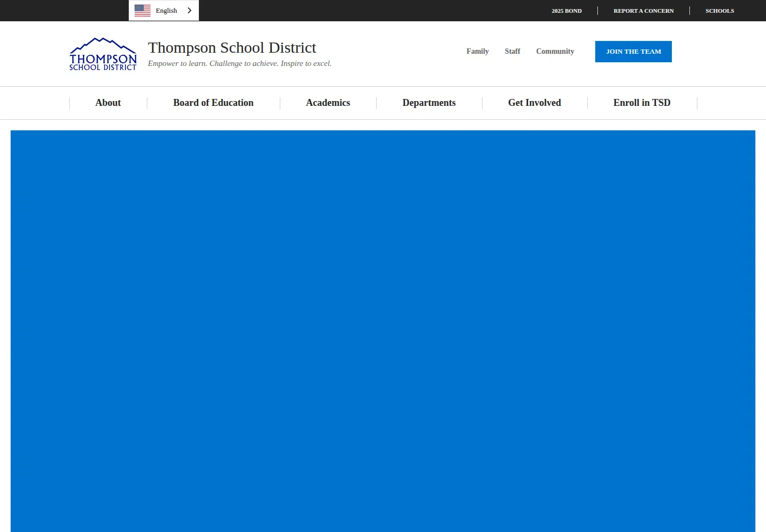766x532 pixels.
Task: Open the Board of Education menu
Action: pos(213,103)
